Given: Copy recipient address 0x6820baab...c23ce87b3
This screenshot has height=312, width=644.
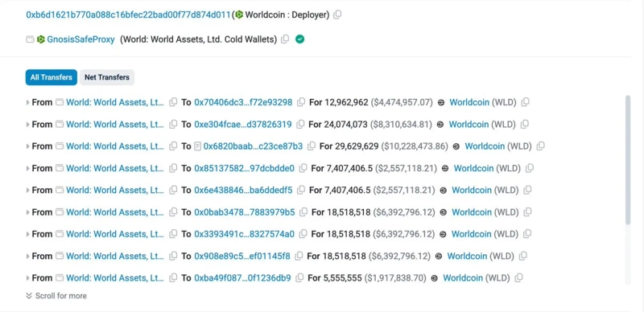Looking at the screenshot, I should coord(312,146).
